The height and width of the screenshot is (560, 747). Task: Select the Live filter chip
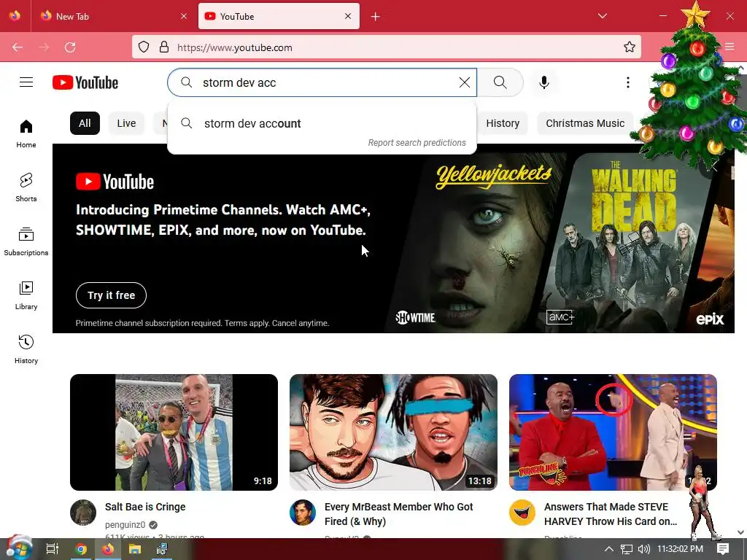tap(126, 123)
